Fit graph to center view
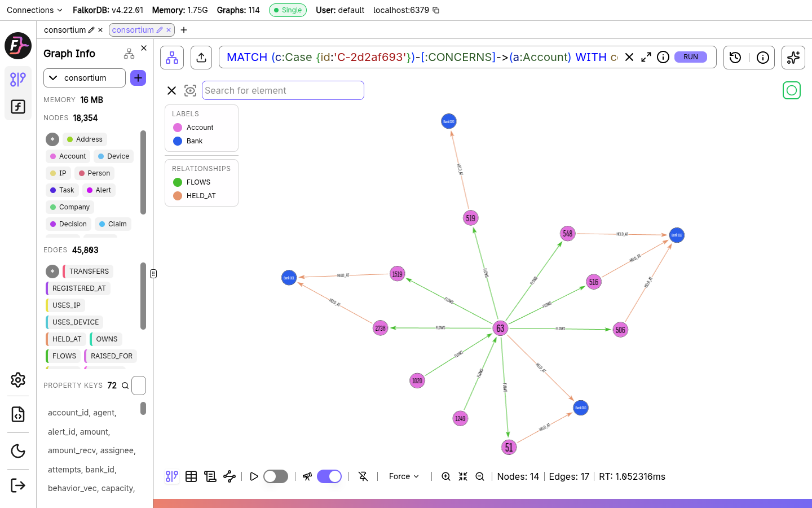The image size is (812, 508). [x=463, y=476]
